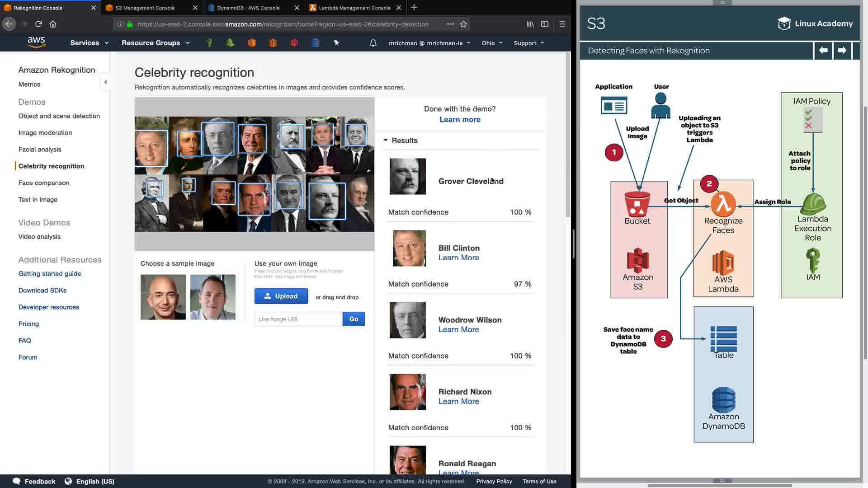This screenshot has height=488, width=868.
Task: Go to previous slide with left arrow
Action: coord(823,50)
